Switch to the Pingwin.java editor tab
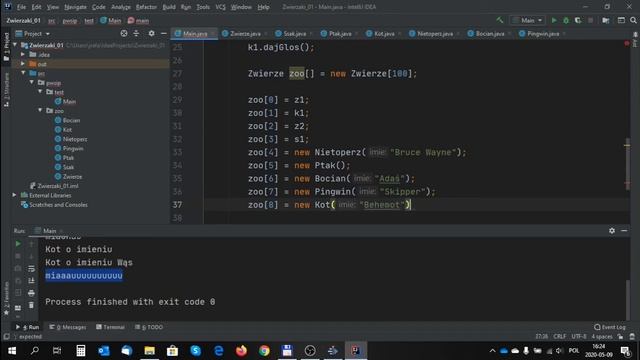Viewport: 640px width, 360px height. (x=542, y=34)
